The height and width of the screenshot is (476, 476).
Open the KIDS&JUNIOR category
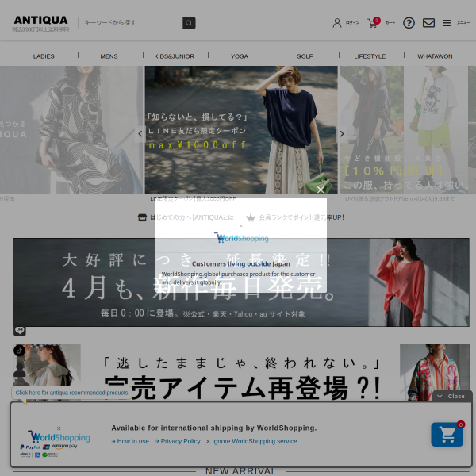tap(175, 56)
